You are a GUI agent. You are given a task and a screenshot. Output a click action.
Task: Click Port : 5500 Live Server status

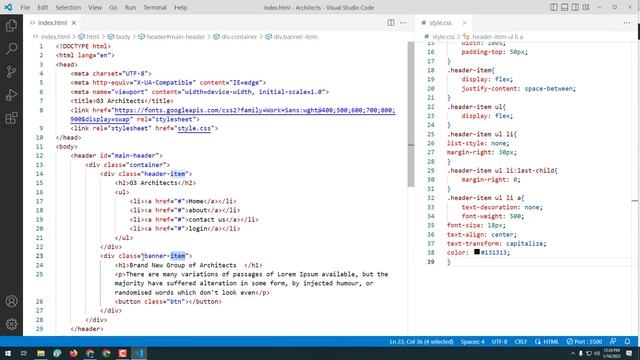[584, 342]
